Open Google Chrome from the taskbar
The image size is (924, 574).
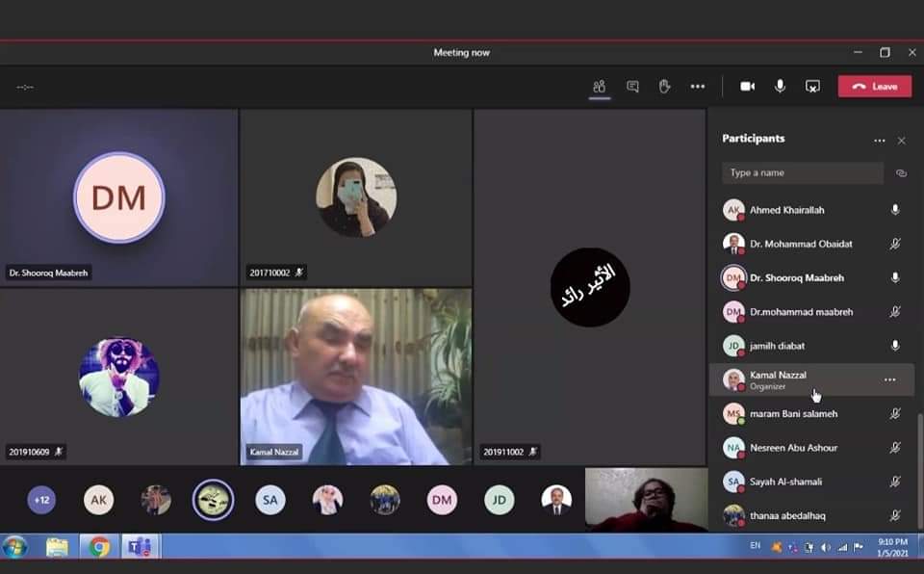click(99, 547)
